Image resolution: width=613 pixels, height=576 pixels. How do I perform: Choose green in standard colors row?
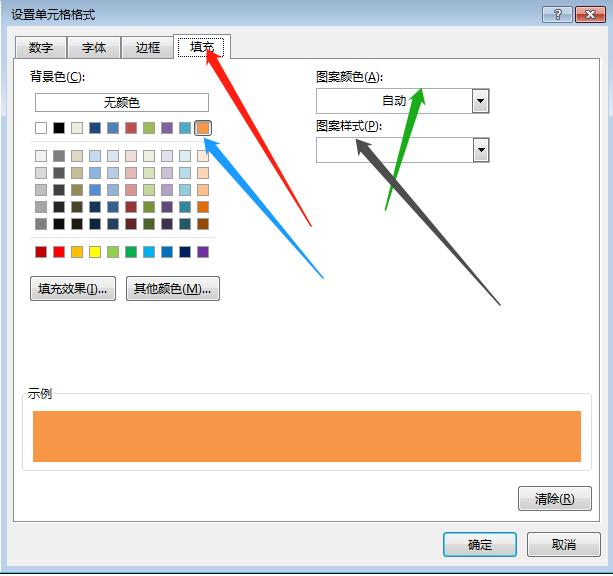tap(131, 252)
